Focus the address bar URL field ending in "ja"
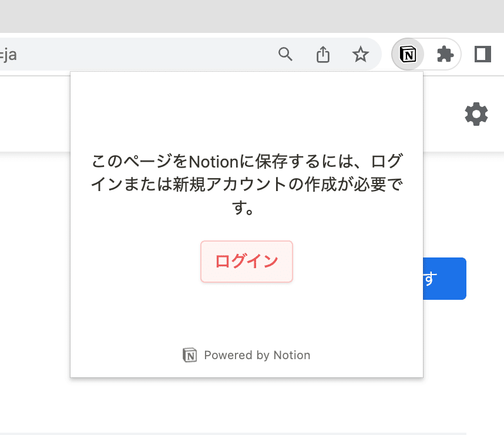 click(117, 55)
